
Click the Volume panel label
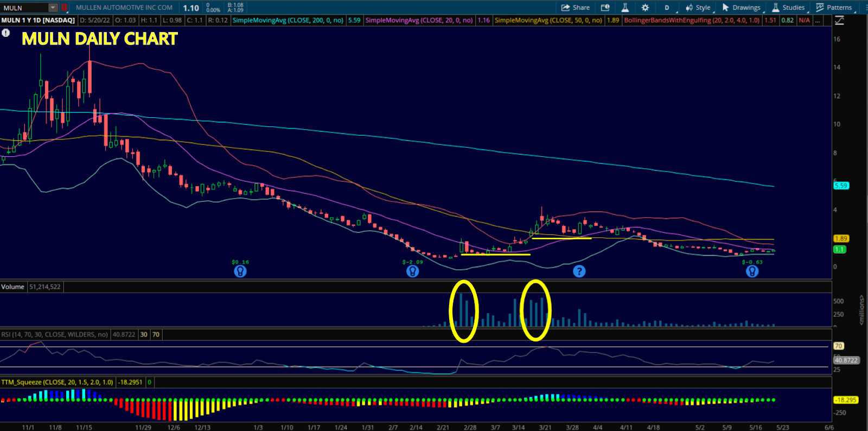click(x=12, y=287)
